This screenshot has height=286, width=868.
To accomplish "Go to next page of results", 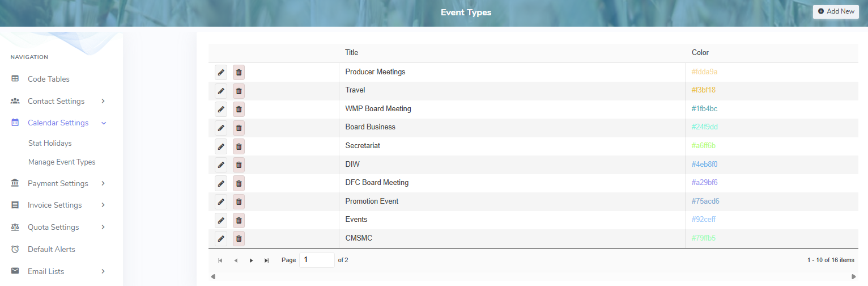I will 251,260.
